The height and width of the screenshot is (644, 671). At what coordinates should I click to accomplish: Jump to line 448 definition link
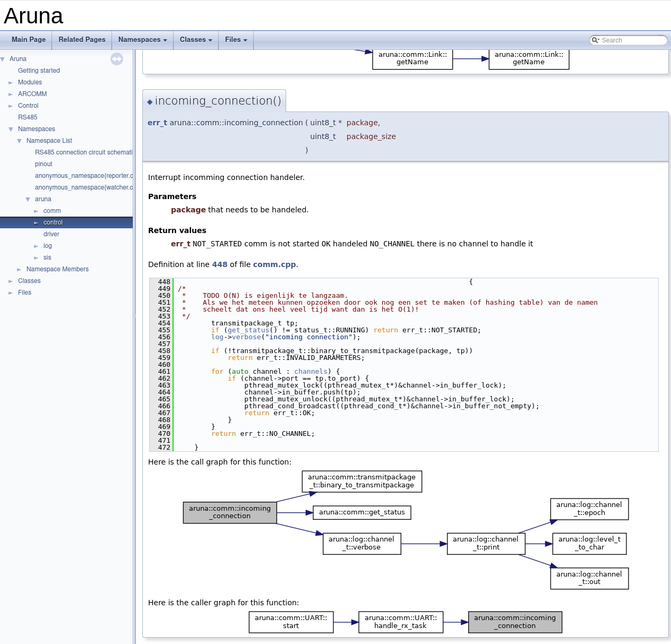pyautogui.click(x=219, y=264)
